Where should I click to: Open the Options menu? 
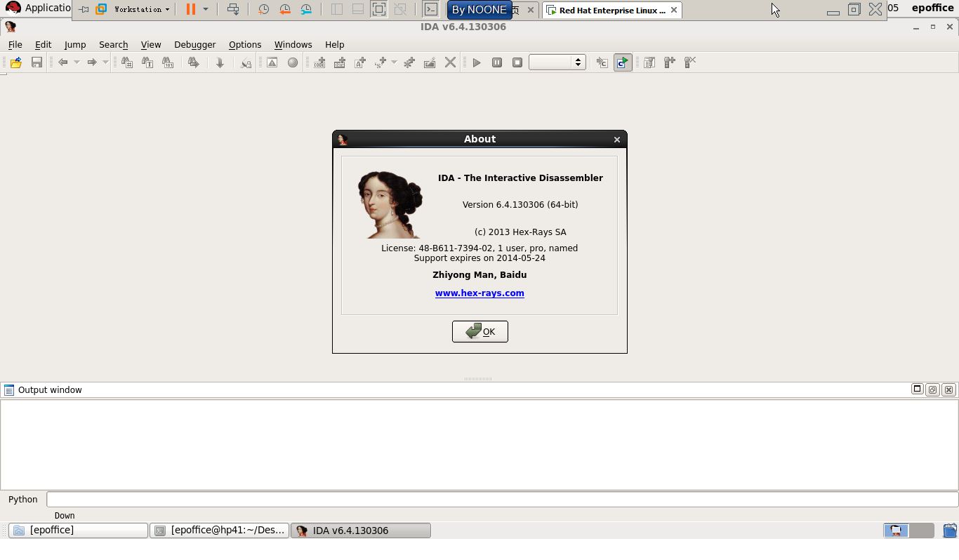click(x=245, y=44)
